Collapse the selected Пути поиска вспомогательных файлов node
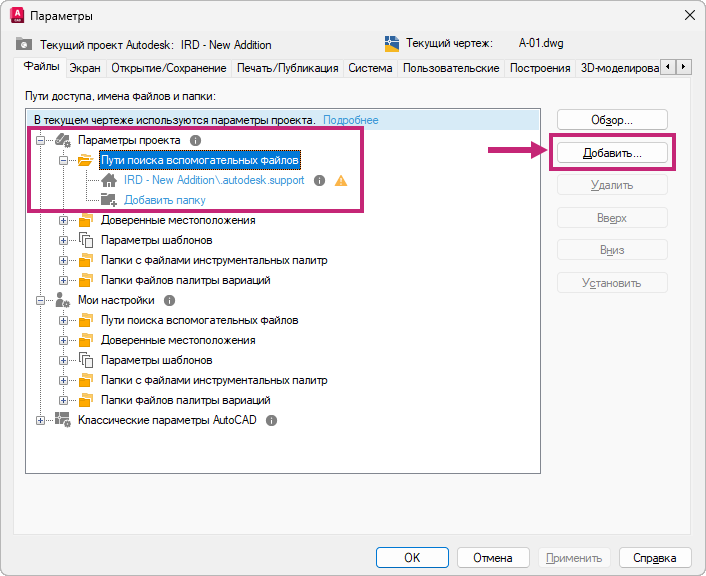Viewport: 706px width, 576px height. (x=63, y=160)
